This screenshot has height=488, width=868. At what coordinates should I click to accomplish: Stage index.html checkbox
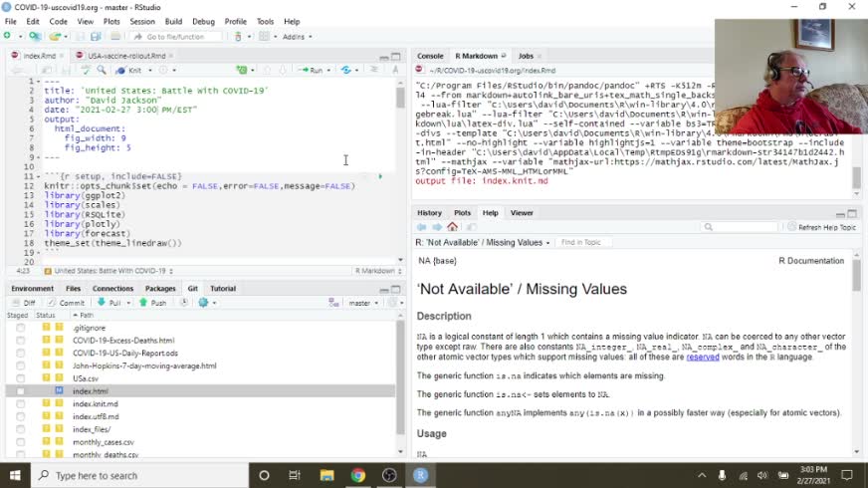click(21, 391)
